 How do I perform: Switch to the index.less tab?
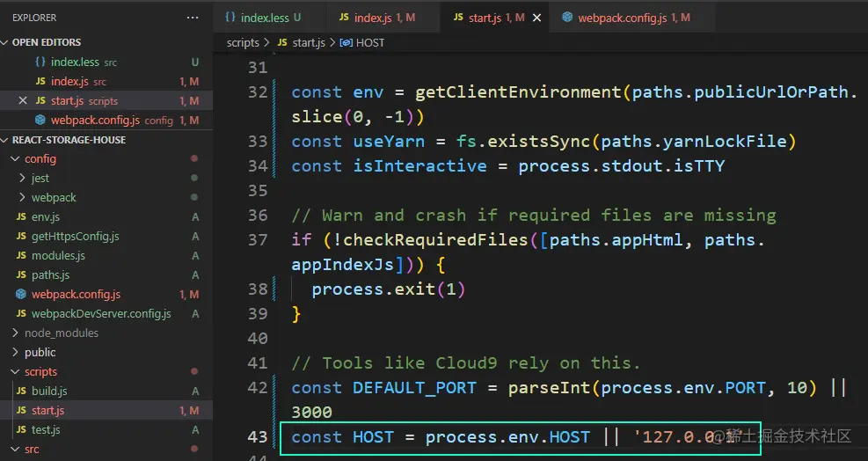coord(263,18)
